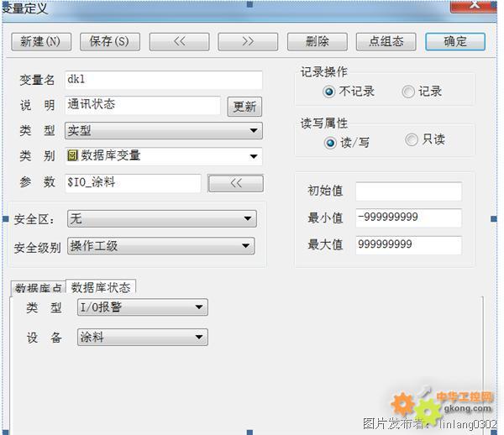Open the 设备 dropdown showing 涂料
This screenshot has width=504, height=435.
tap(143, 338)
